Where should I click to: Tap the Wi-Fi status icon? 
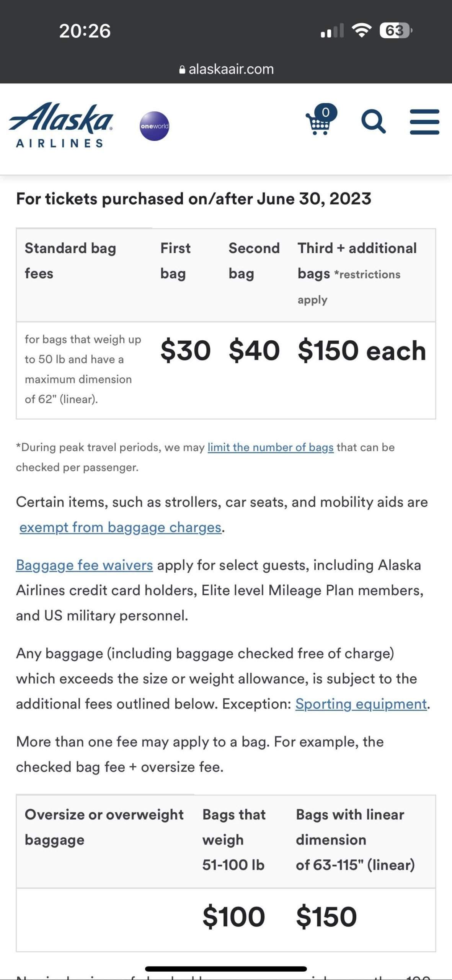pyautogui.click(x=361, y=30)
